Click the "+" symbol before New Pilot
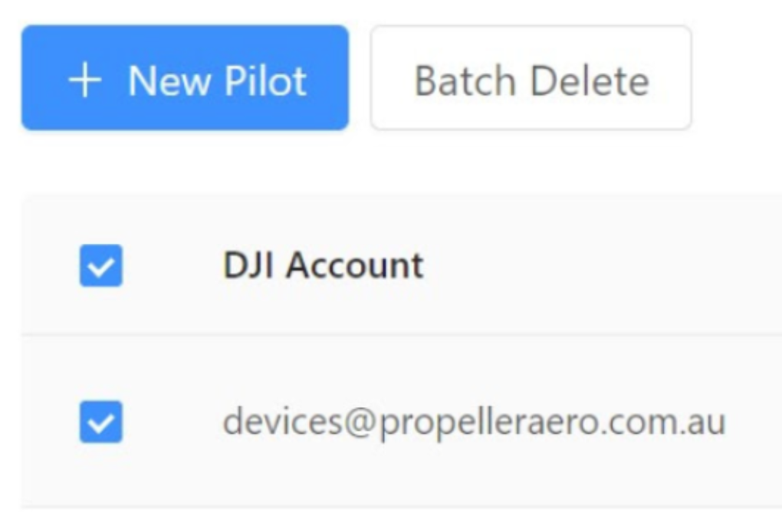Screen dimensions: 782x532 (85, 80)
